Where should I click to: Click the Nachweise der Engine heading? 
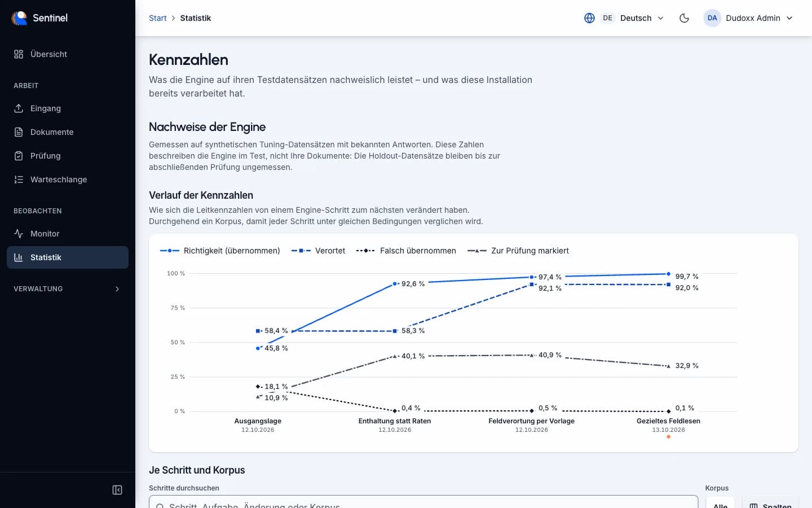pos(208,127)
